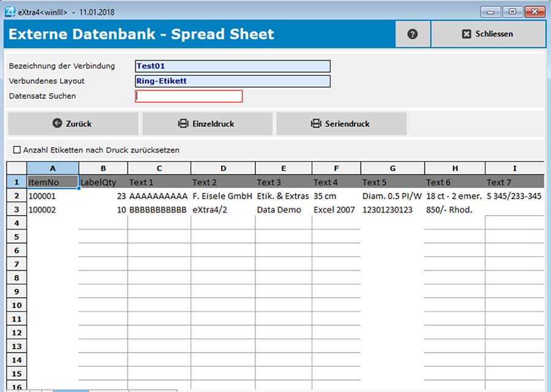Select the cell with 'F. Eisele GmbH'

222,195
